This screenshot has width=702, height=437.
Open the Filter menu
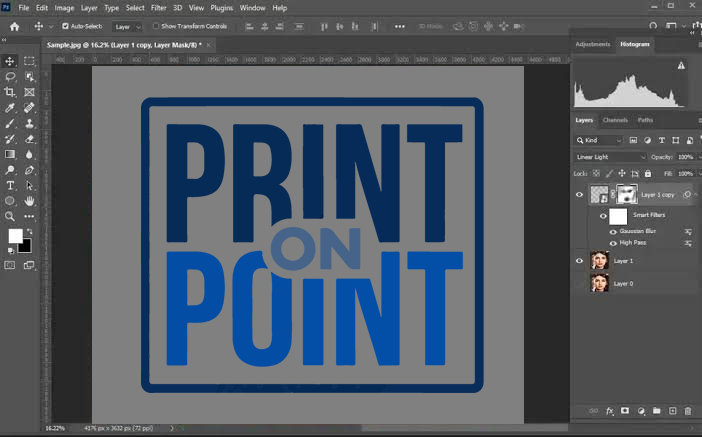click(x=158, y=8)
